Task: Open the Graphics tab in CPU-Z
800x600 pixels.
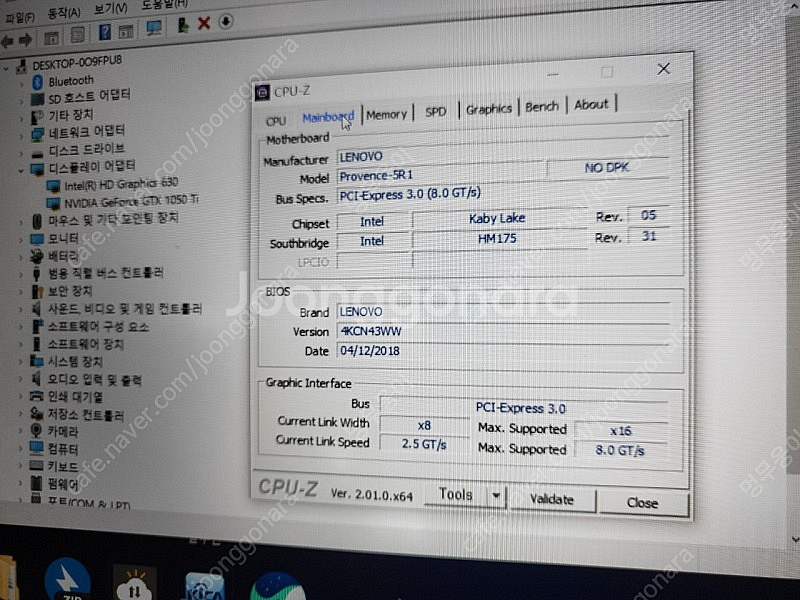Action: (x=488, y=109)
